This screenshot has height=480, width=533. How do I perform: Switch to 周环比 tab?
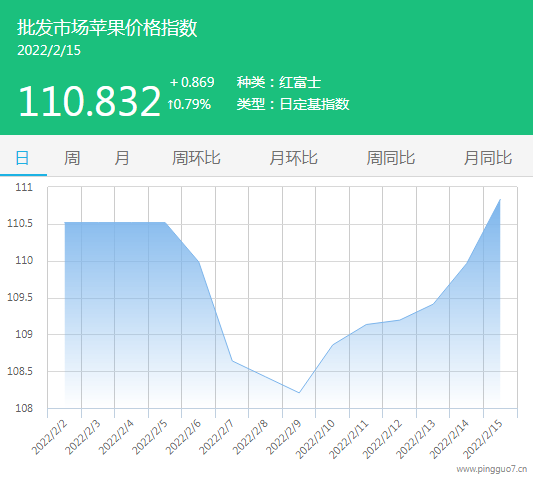coord(196,158)
